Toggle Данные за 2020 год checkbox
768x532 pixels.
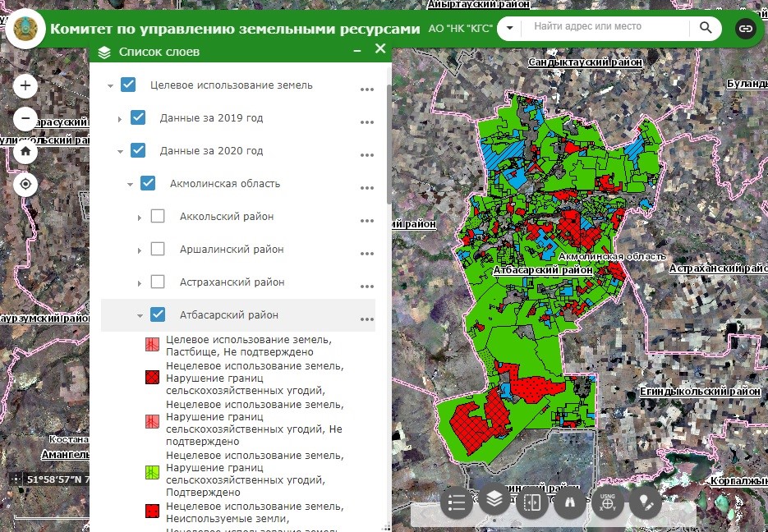tap(138, 150)
